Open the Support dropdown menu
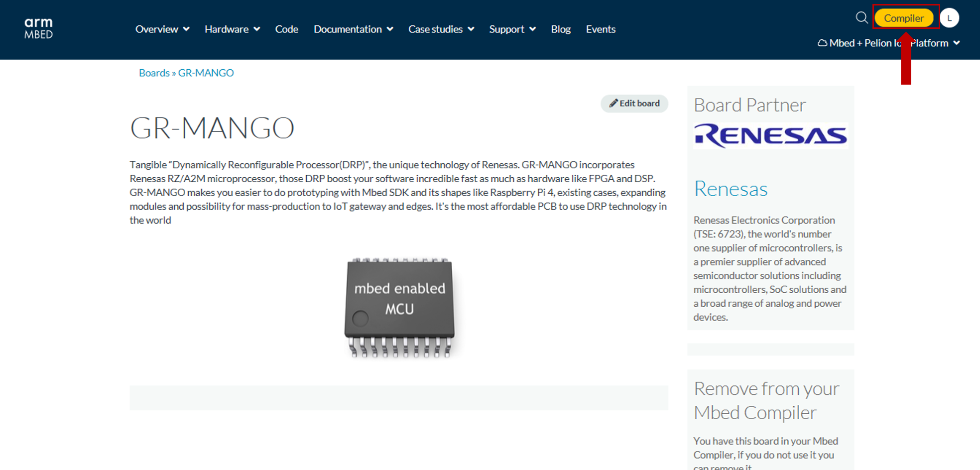 pos(512,29)
